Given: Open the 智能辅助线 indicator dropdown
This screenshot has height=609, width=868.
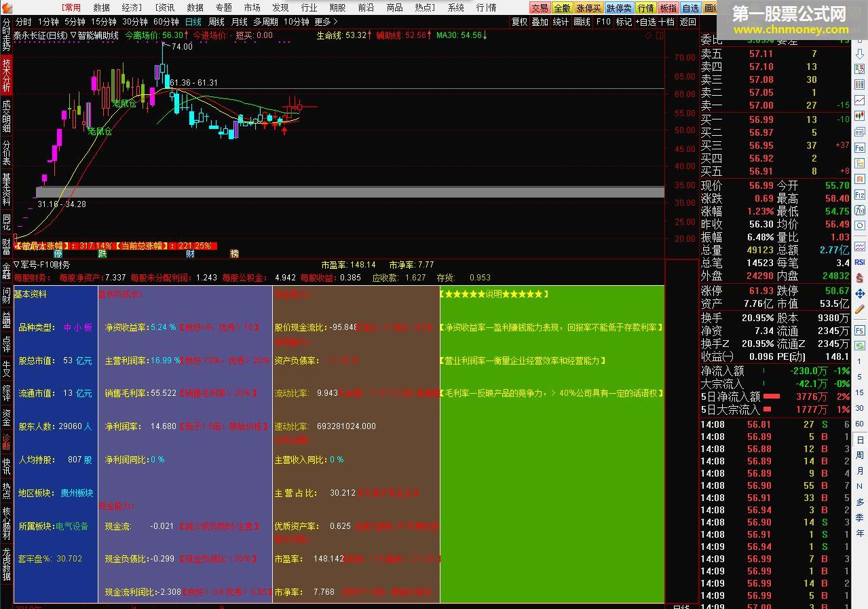Looking at the screenshot, I should click(94, 35).
